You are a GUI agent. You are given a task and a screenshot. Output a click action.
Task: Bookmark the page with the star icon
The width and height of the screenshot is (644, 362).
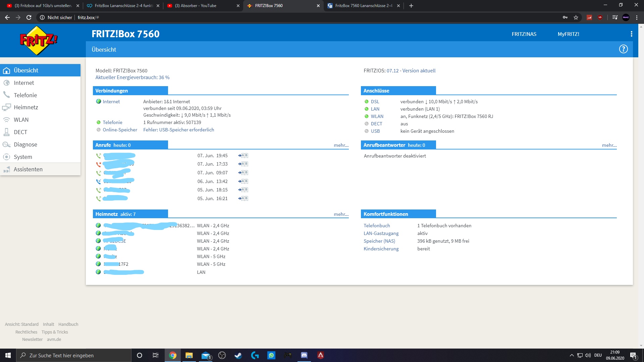coord(576,17)
